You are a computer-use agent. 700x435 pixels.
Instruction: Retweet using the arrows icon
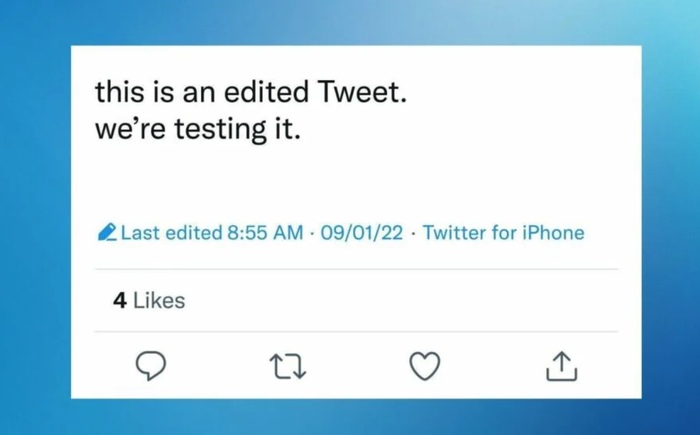tap(288, 367)
